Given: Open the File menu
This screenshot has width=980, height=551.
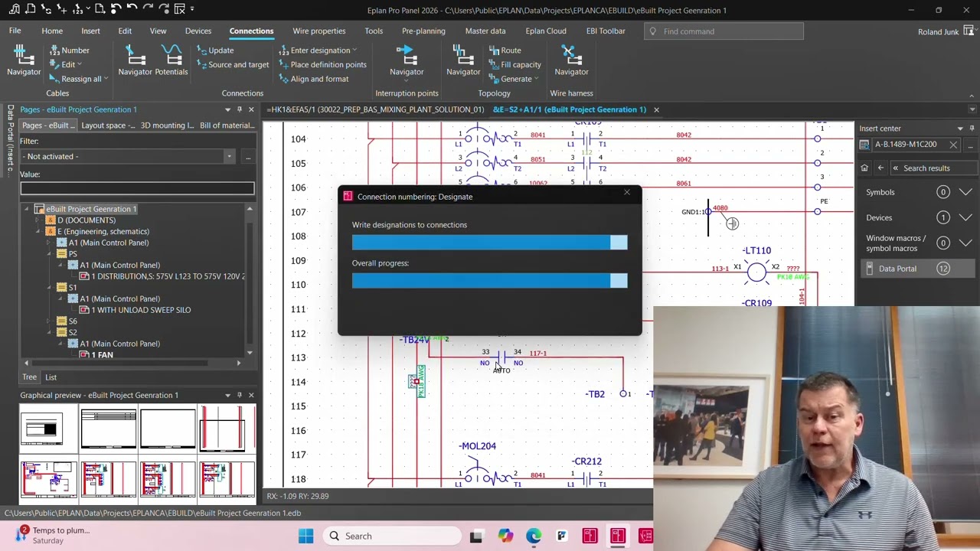Looking at the screenshot, I should pos(15,31).
